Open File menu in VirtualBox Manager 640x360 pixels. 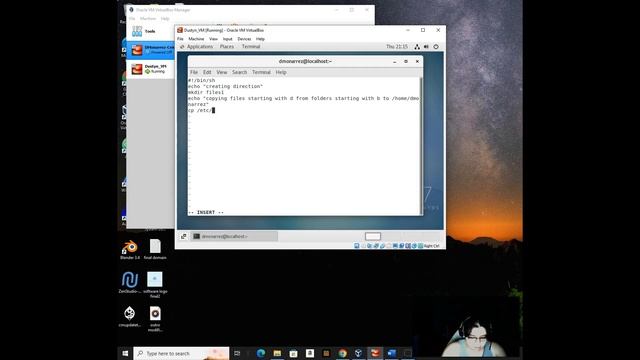132,19
